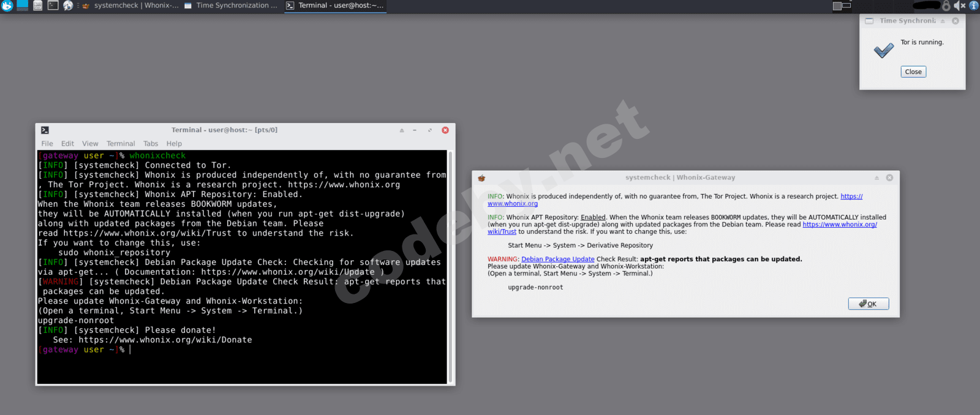Click the show desktop panel icon

[23, 6]
